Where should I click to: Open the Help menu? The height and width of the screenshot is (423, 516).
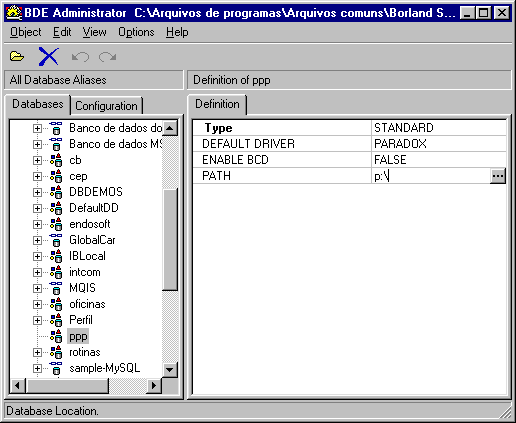[177, 32]
